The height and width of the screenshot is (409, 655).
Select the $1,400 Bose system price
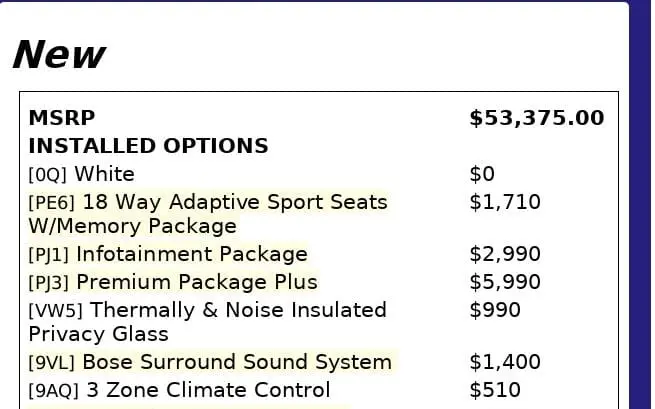(x=505, y=362)
